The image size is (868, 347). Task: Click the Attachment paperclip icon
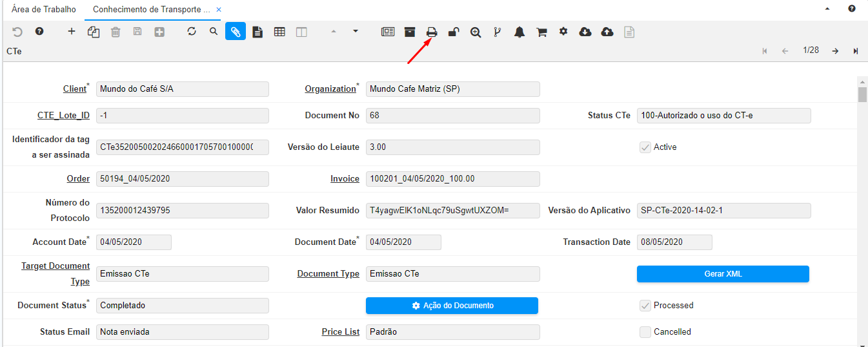click(x=236, y=32)
